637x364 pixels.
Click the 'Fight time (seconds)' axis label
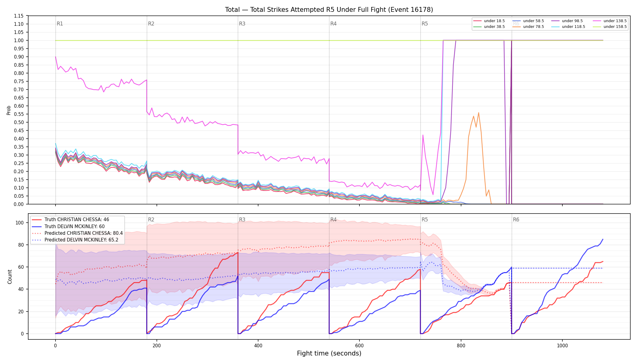329,353
